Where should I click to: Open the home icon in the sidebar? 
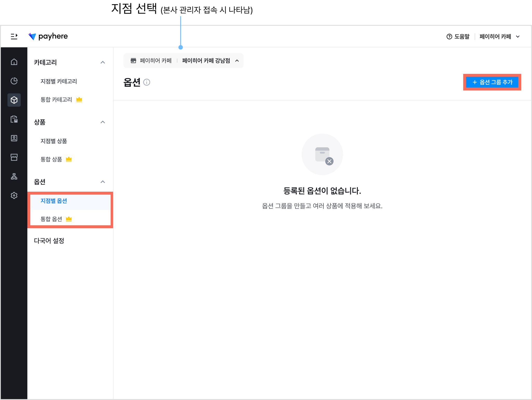click(14, 62)
